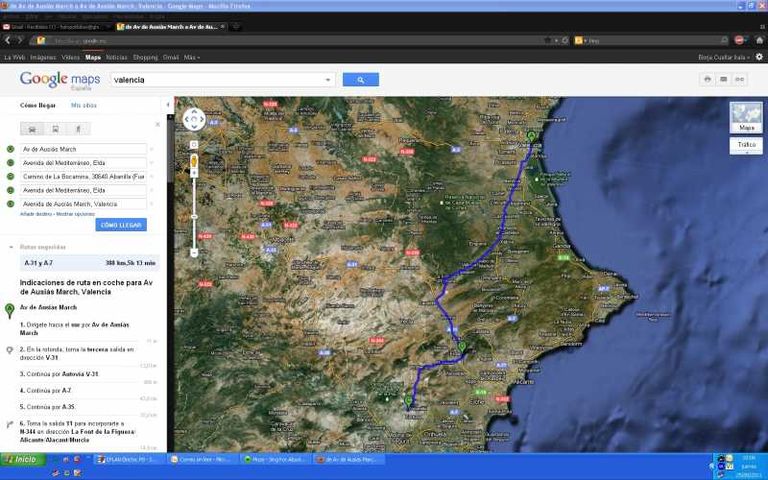This screenshot has height=480, width=768.
Task: Click the print icon above the map
Action: point(707,79)
